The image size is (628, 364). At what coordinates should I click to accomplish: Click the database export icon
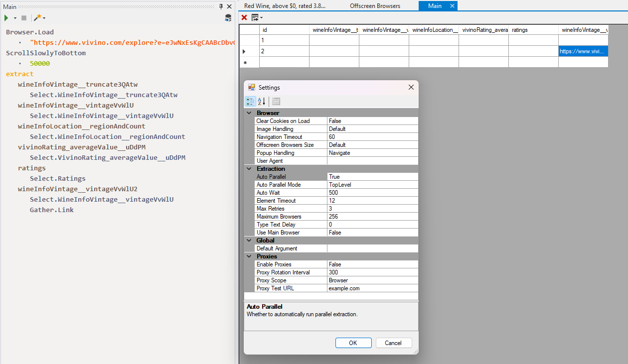click(x=228, y=18)
